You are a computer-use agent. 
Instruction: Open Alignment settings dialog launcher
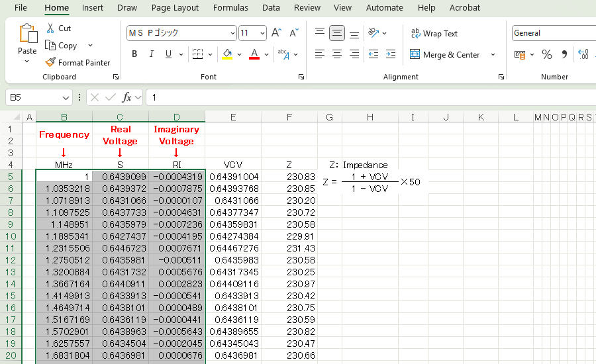point(501,77)
